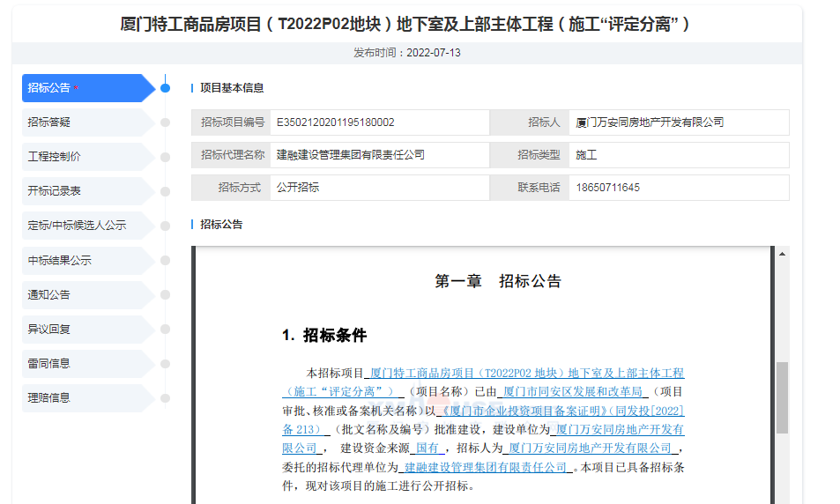840x504 pixels.
Task: Click underlined 厦门市同安区发展和改革局 text
Action: coord(572,392)
